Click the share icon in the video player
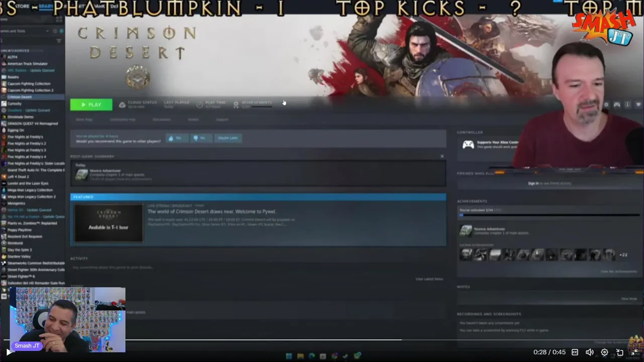The width and height of the screenshot is (644, 362). (620, 352)
